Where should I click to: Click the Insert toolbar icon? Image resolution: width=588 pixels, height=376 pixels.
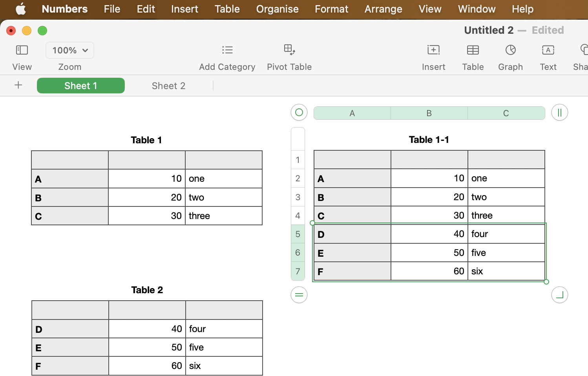433,50
